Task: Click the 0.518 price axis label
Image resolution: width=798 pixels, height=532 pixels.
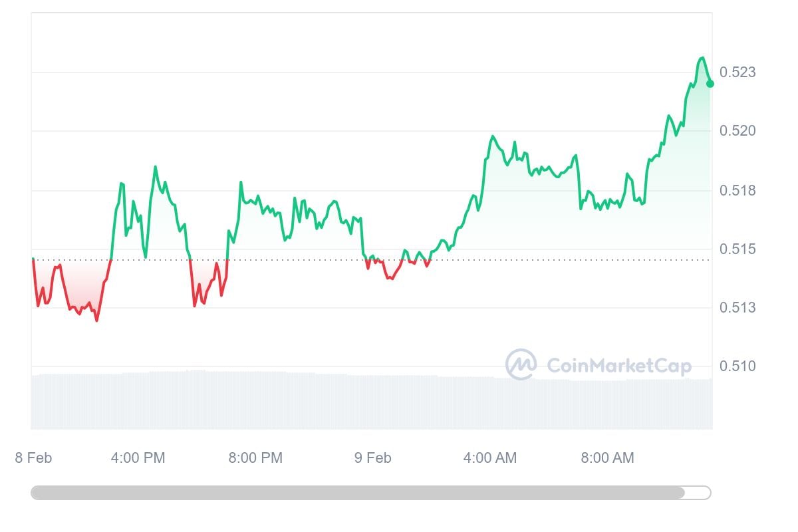Action: 737,191
